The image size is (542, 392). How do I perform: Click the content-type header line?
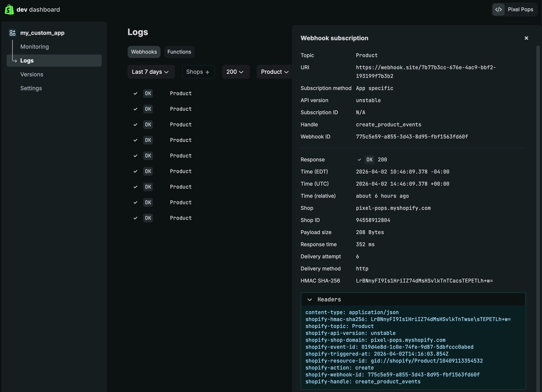352,312
